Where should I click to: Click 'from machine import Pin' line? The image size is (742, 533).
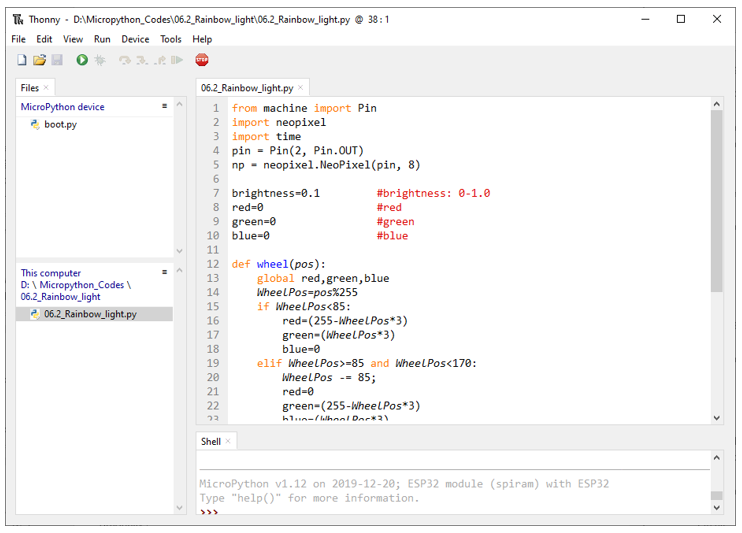pos(304,108)
